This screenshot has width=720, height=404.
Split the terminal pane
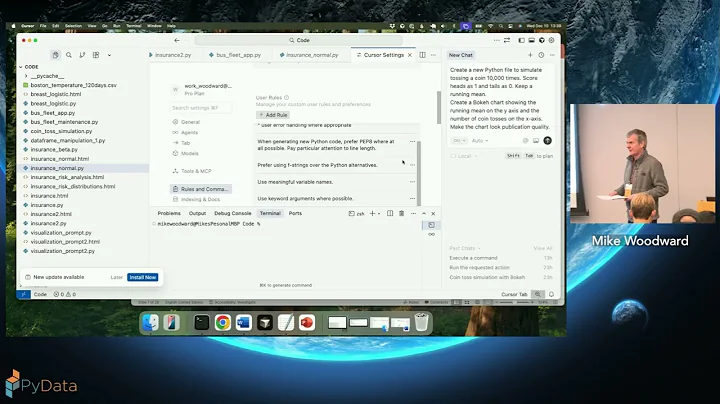390,213
